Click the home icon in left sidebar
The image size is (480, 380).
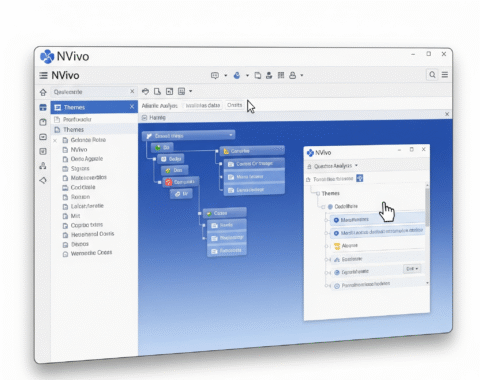pos(43,92)
